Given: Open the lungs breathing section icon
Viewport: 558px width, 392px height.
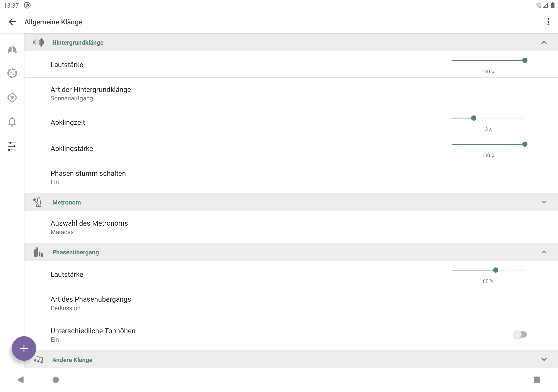Looking at the screenshot, I should [x=12, y=49].
